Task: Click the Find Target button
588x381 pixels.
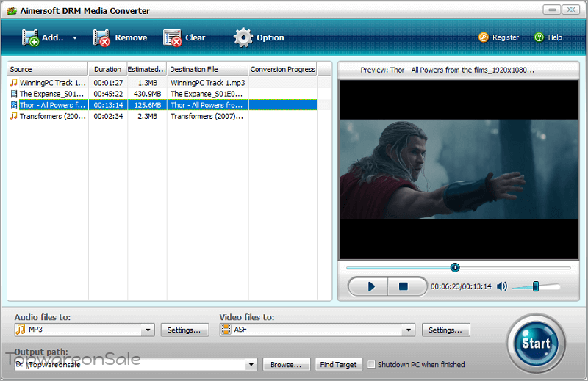Action: 339,365
